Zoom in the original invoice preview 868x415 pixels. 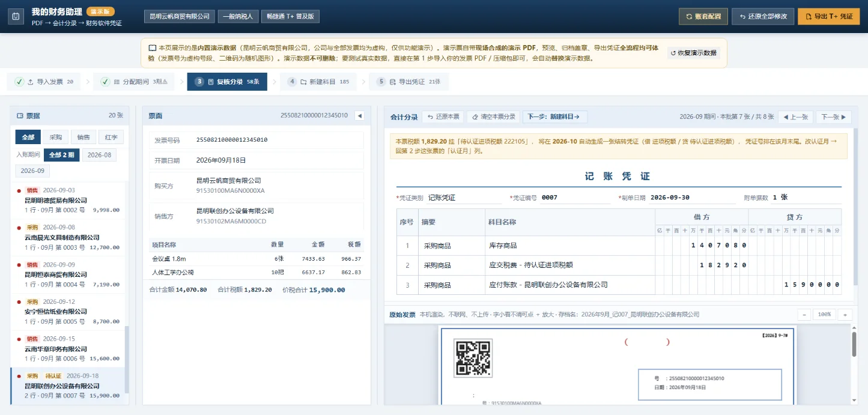845,315
